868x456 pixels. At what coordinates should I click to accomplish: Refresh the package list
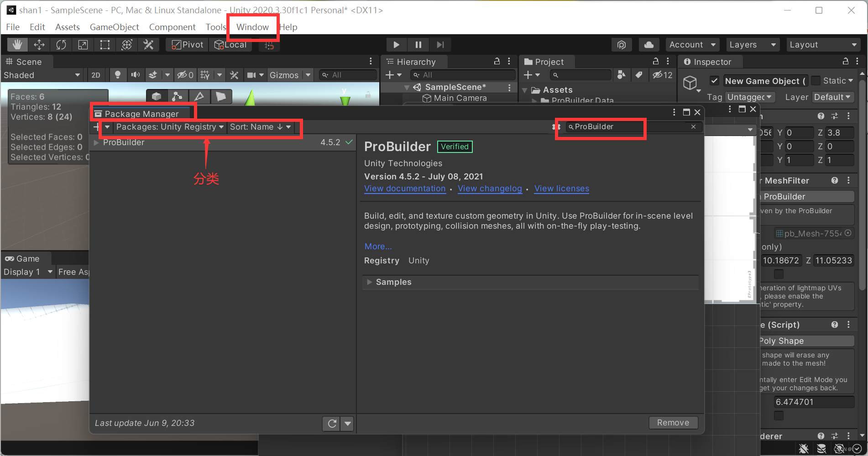[331, 423]
